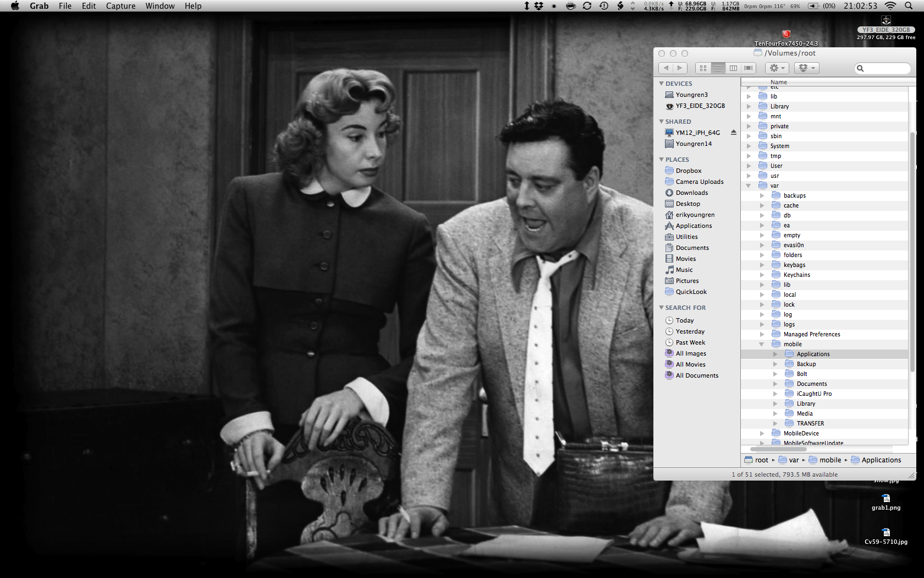The image size is (924, 578).
Task: Open the Edit menu
Action: pos(89,6)
